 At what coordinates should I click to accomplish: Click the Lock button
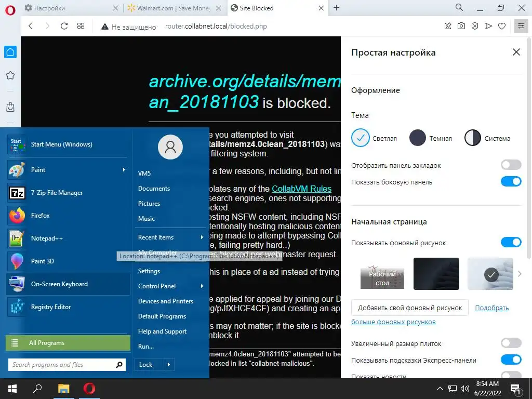149,365
